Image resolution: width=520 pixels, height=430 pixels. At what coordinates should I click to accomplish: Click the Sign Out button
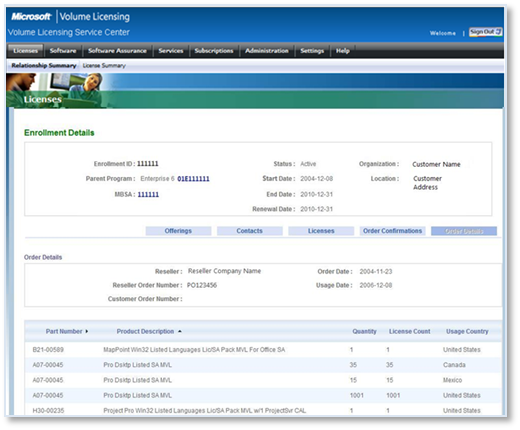tap(485, 32)
